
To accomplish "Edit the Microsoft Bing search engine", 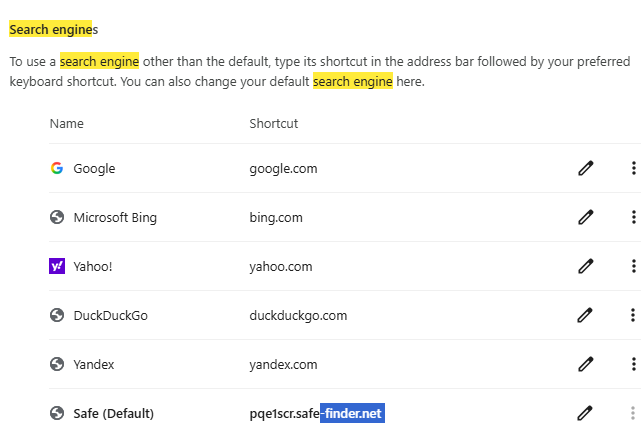I will click(586, 217).
